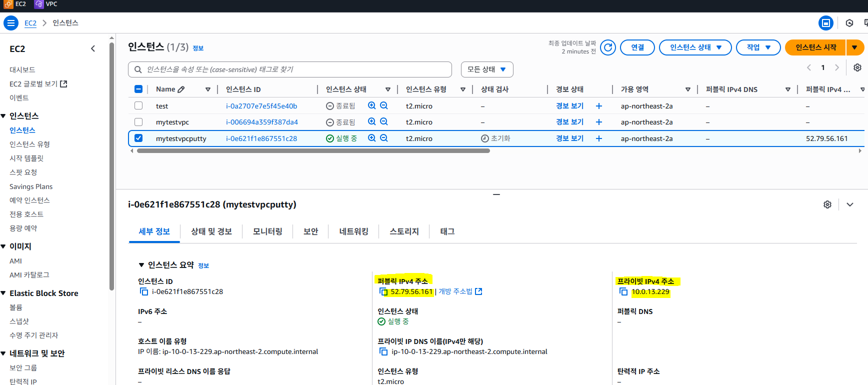The width and height of the screenshot is (868, 385).
Task: Open the 개방 주소법 link
Action: coord(460,291)
